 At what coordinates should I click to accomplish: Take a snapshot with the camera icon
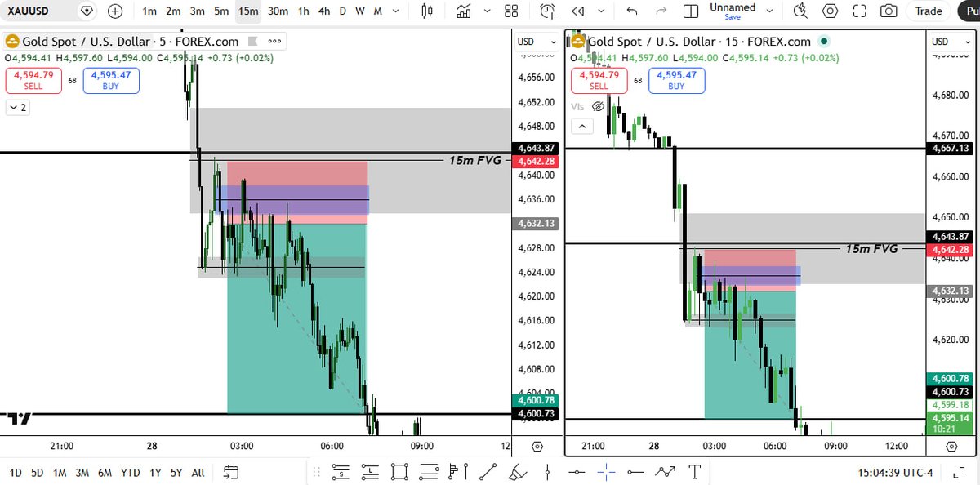(x=889, y=11)
